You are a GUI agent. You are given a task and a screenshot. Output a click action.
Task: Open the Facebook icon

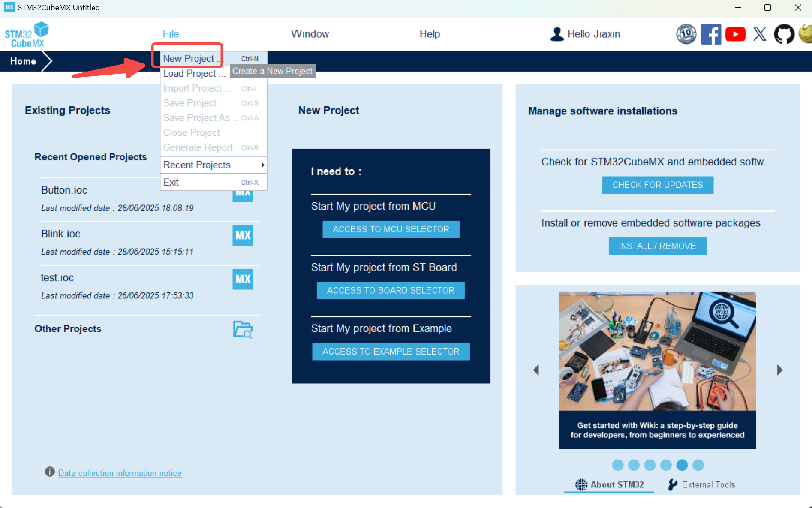click(711, 34)
